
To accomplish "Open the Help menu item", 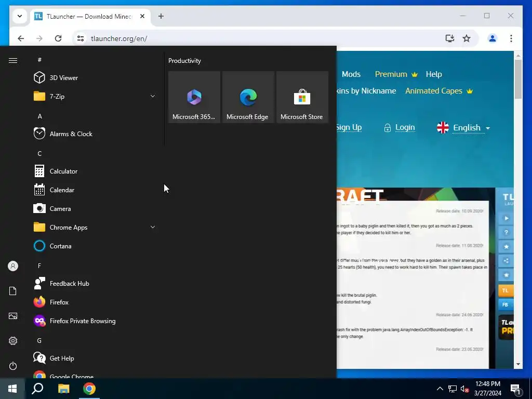I will point(434,74).
